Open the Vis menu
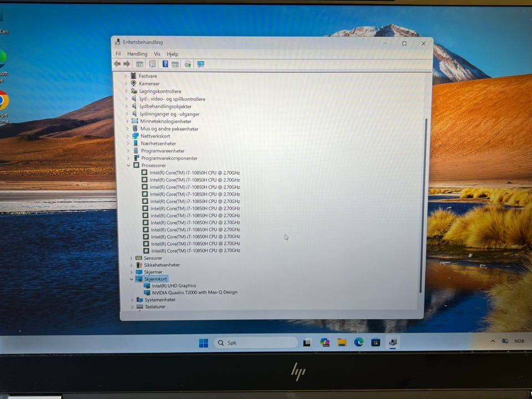The image size is (532, 399). (x=157, y=54)
